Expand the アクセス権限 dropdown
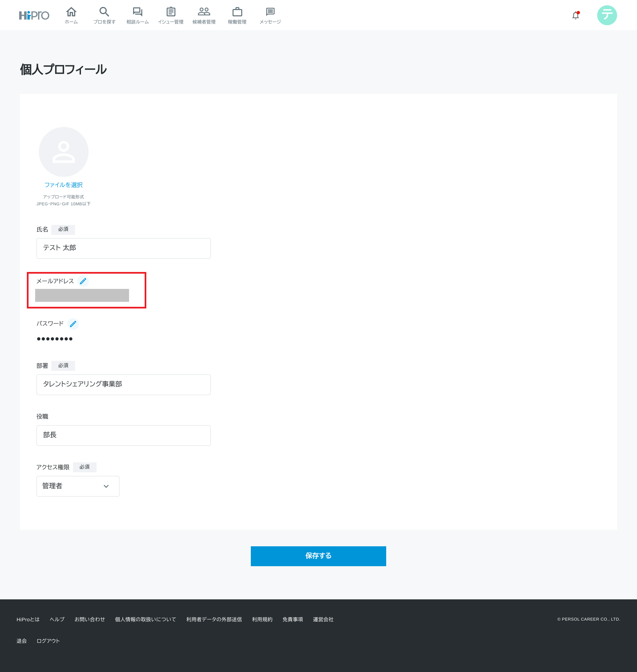 pos(78,486)
